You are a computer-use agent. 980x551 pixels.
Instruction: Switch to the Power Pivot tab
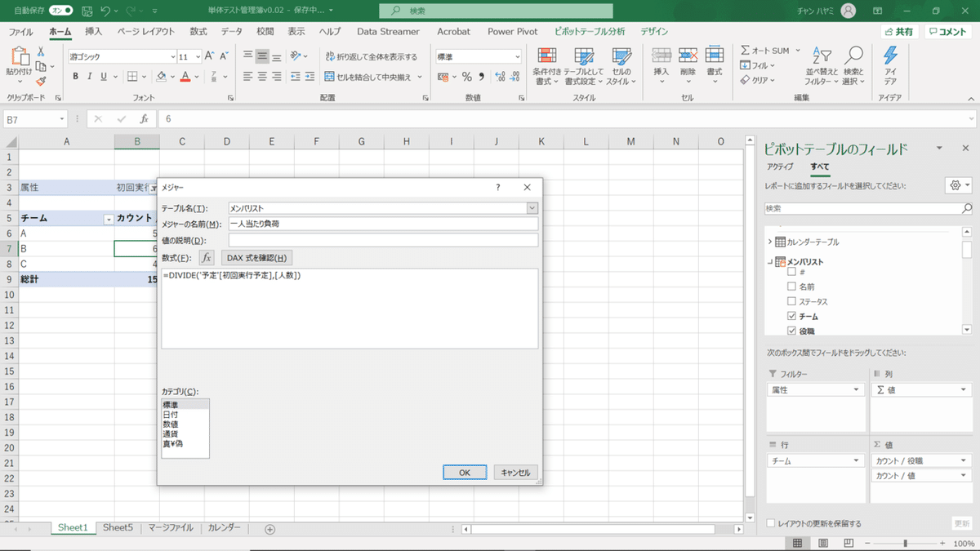(x=512, y=32)
